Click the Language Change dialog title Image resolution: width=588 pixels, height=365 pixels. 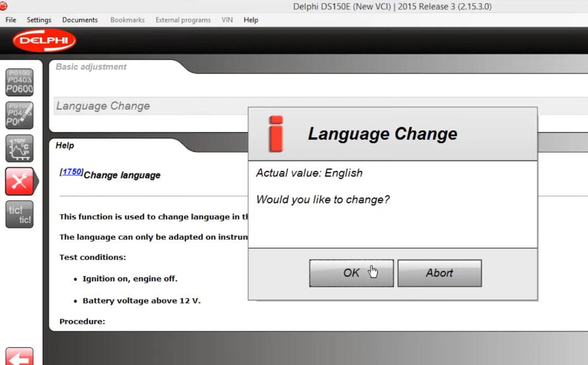pos(382,133)
